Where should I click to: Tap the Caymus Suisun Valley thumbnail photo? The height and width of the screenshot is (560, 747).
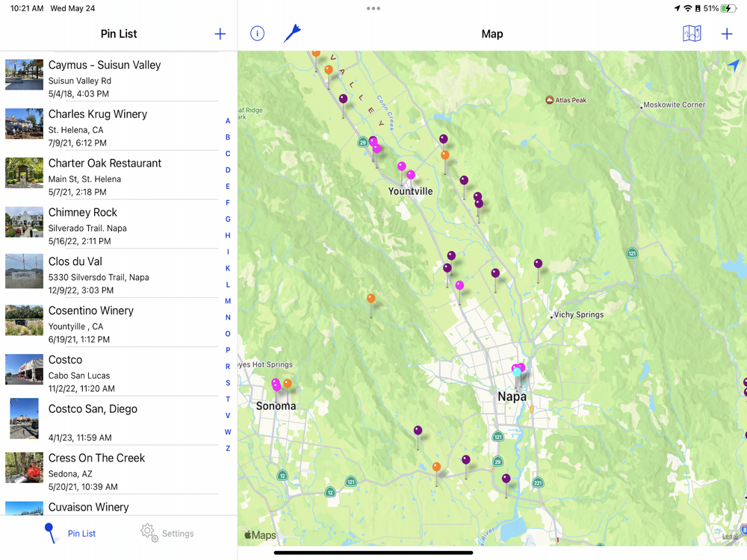[25, 74]
